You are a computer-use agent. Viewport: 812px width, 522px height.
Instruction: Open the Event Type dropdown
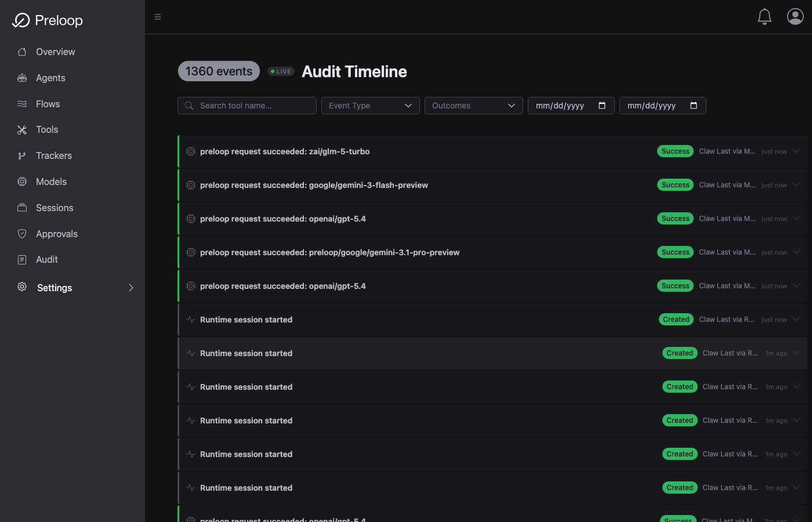point(371,106)
